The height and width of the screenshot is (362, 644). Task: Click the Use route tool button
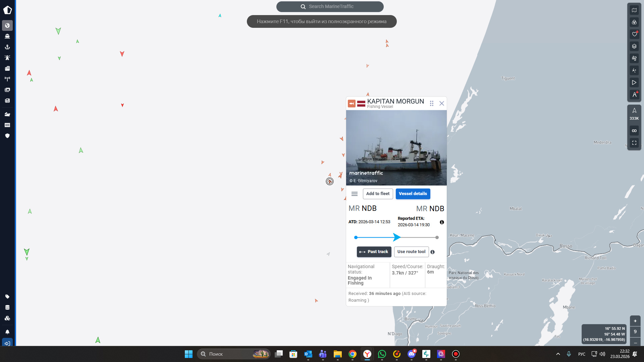(411, 252)
